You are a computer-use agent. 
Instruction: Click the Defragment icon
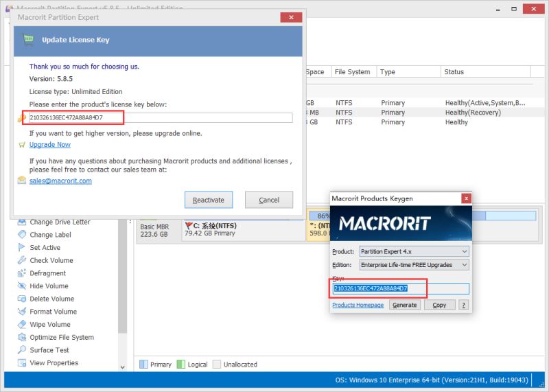point(22,273)
